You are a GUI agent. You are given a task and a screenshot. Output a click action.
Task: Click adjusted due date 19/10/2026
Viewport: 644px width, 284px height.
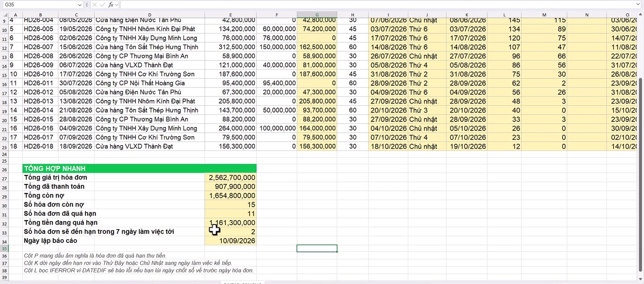tap(466, 146)
